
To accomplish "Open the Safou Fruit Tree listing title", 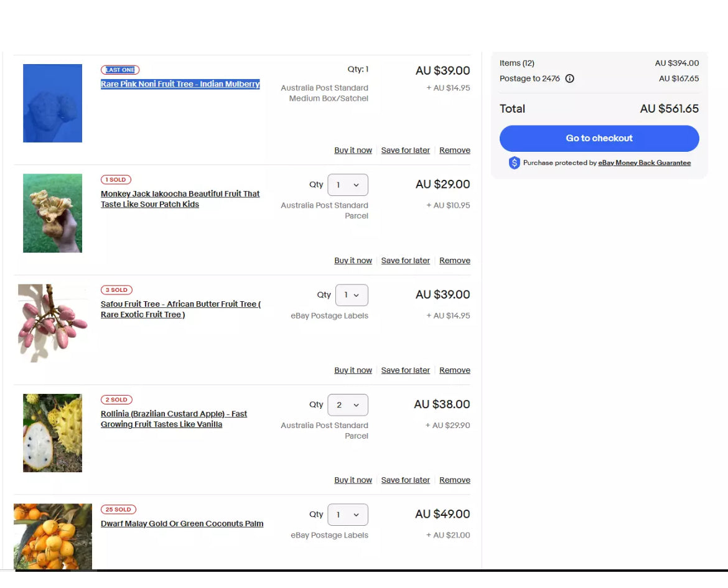I will tap(180, 309).
